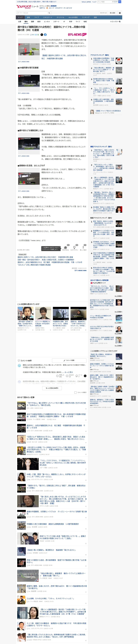Image resolution: width=138 pixels, height=644 pixels.
Task: Click the 学びがある graduation cap reaction
Action: tap(66, 247)
